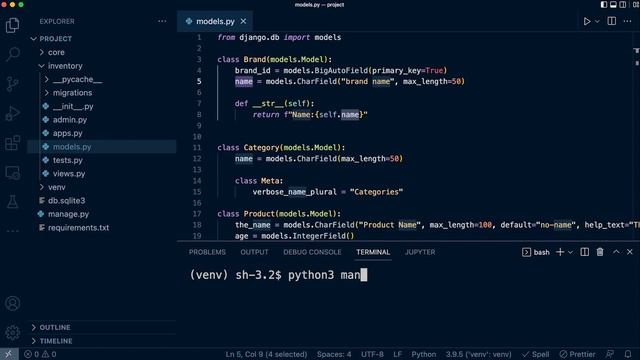Toggle Spell checker in status bar

[x=536, y=354]
